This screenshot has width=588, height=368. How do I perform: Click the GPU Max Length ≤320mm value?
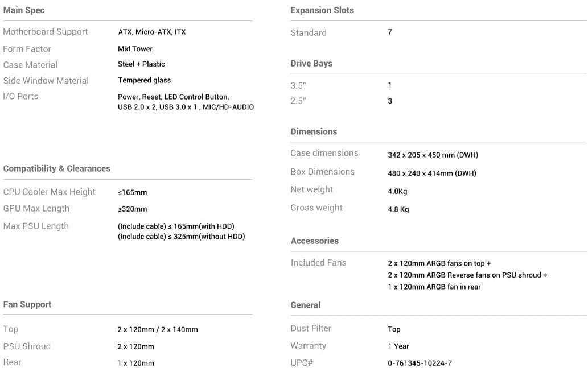point(132,209)
